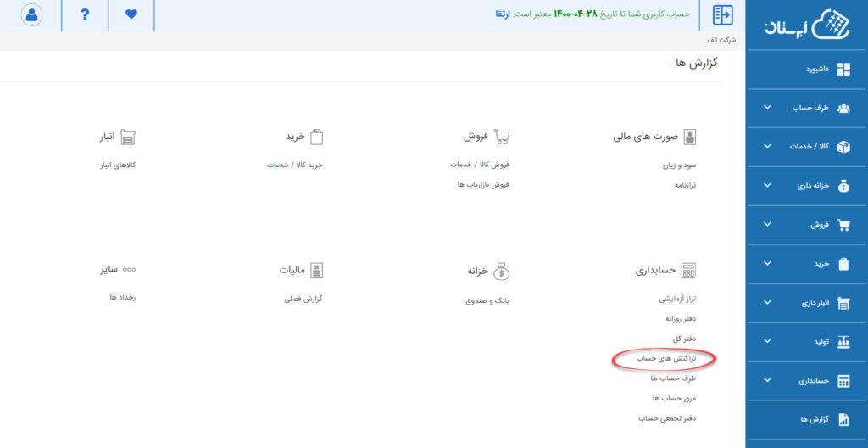Open فروش کالا / خدمات report

coord(480,165)
